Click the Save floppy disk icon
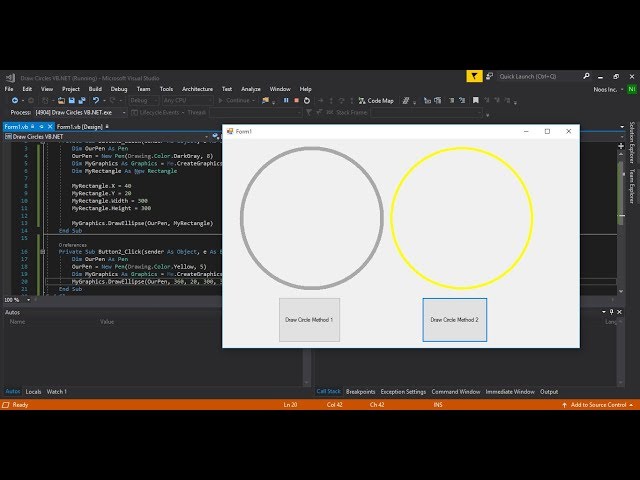Image resolution: width=640 pixels, height=480 pixels. [x=72, y=100]
